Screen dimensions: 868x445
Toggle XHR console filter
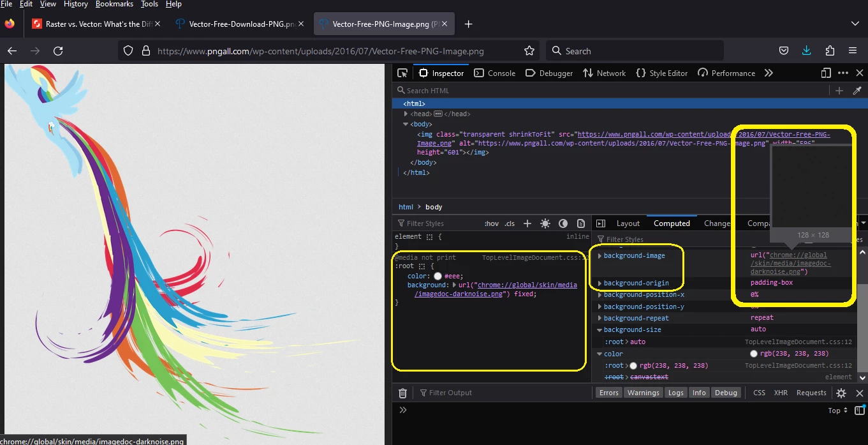781,393
